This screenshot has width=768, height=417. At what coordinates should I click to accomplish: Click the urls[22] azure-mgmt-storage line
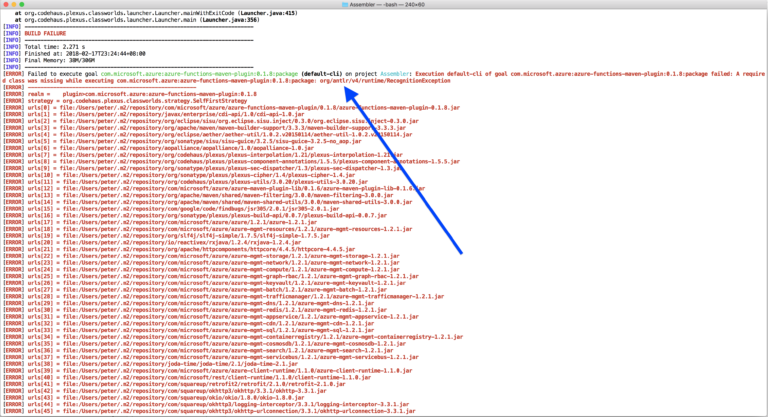(x=201, y=256)
